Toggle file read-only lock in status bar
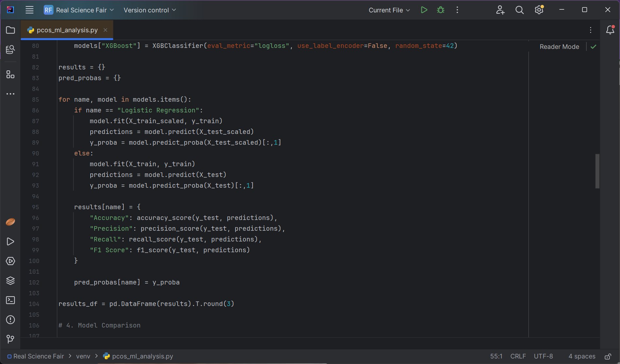The image size is (620, 364). click(x=608, y=357)
